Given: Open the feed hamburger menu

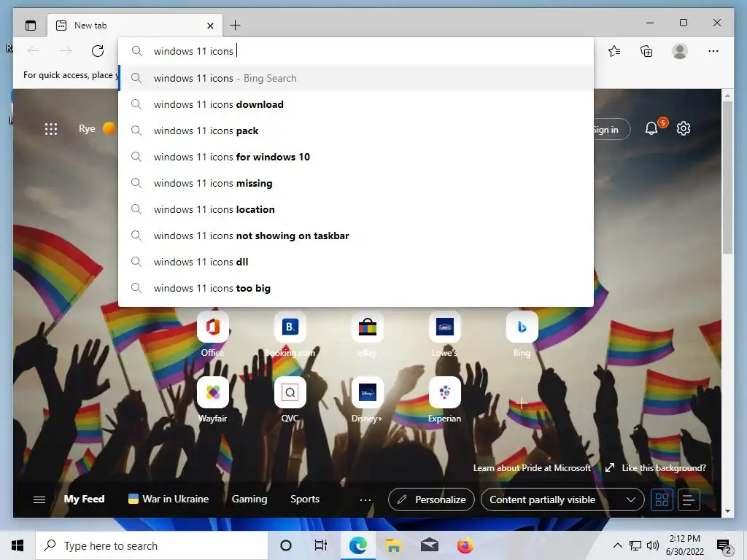Looking at the screenshot, I should [x=39, y=499].
